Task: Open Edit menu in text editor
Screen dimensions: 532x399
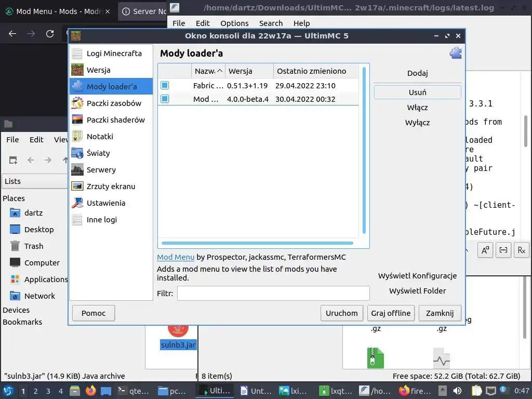Action: (x=203, y=23)
